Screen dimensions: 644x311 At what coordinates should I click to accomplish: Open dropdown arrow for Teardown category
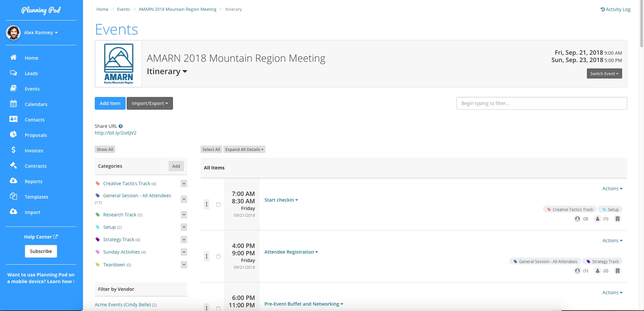(184, 265)
